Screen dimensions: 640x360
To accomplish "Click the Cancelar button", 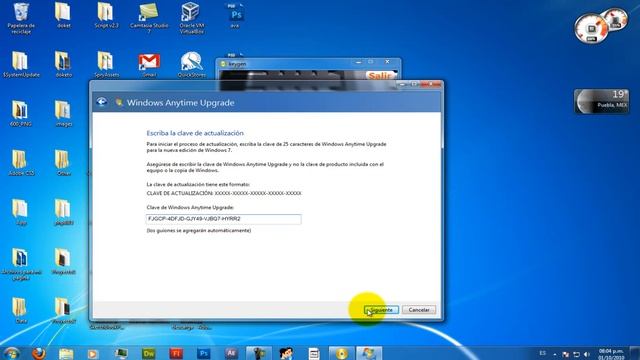I will click(419, 310).
